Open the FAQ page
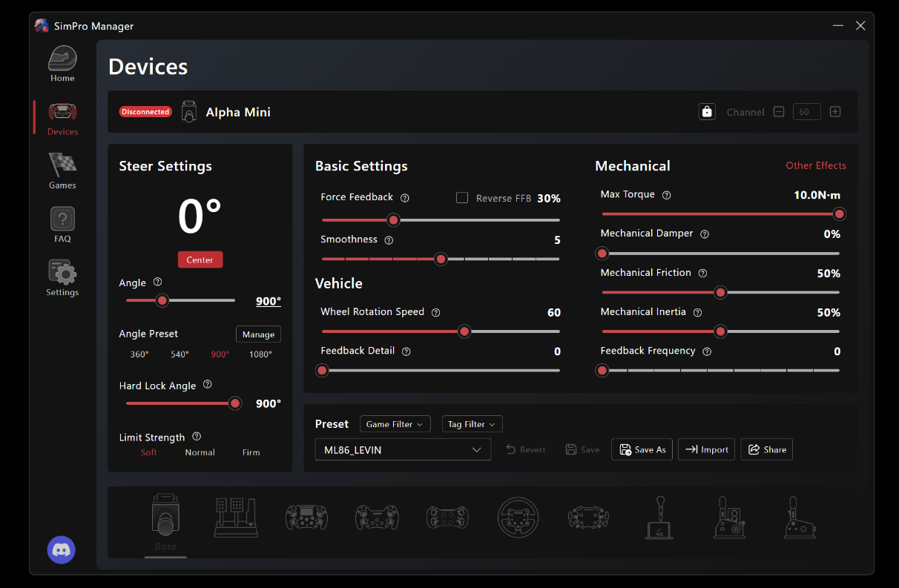The image size is (899, 588). (x=62, y=225)
